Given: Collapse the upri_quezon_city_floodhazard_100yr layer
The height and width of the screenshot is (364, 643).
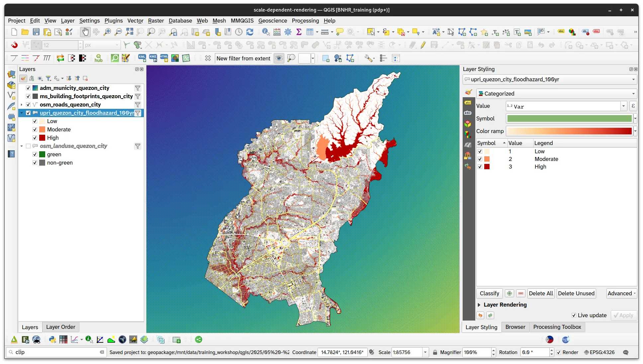Looking at the screenshot, I should [x=21, y=113].
